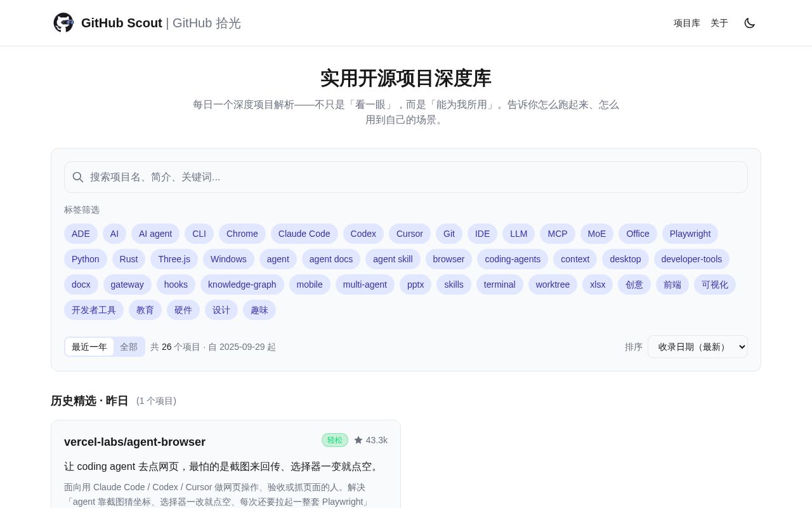Filter by the gateway tag

[x=128, y=284]
